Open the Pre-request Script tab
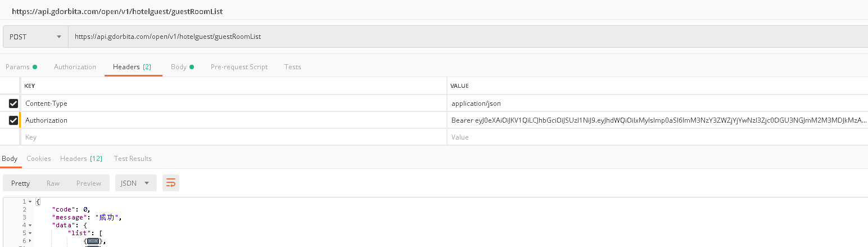 point(239,67)
